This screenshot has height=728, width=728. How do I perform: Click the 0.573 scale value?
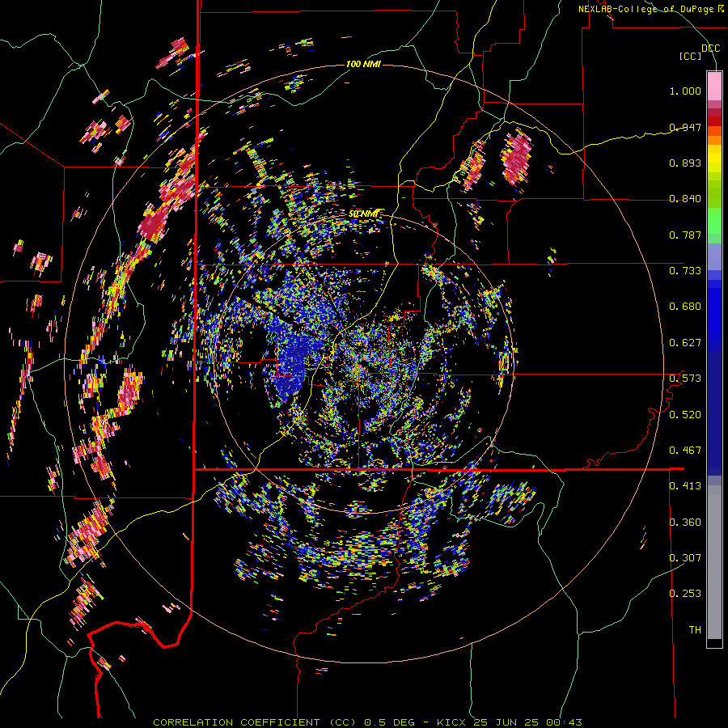[x=685, y=379]
